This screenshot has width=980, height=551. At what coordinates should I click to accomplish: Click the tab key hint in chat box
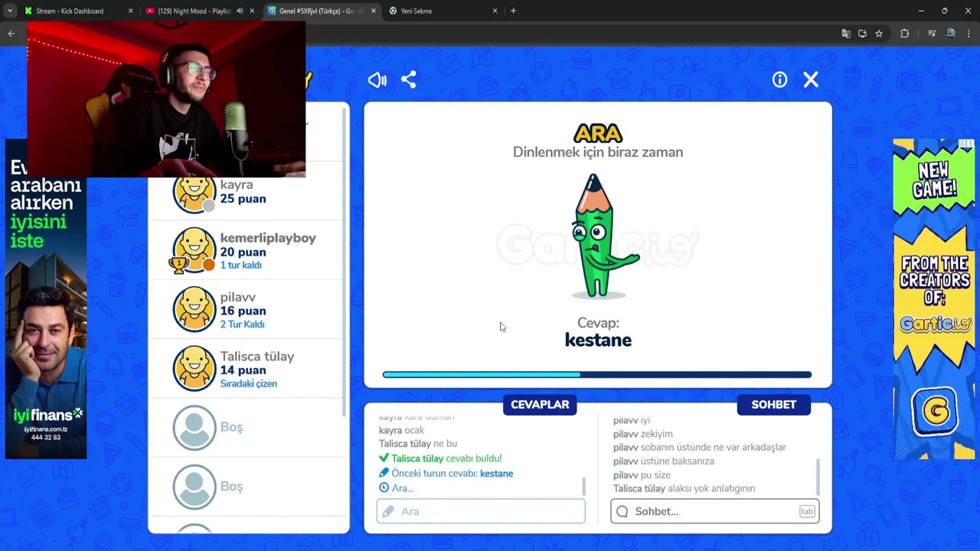click(807, 511)
